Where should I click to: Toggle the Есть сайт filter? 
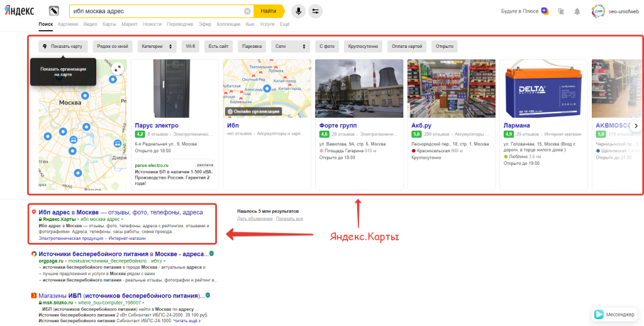(218, 47)
